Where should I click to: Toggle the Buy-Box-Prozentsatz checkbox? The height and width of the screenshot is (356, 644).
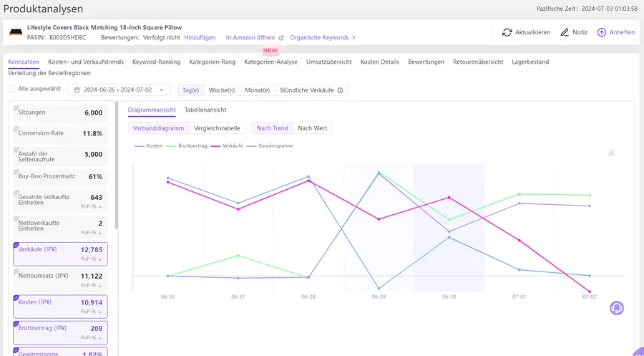pos(16,172)
